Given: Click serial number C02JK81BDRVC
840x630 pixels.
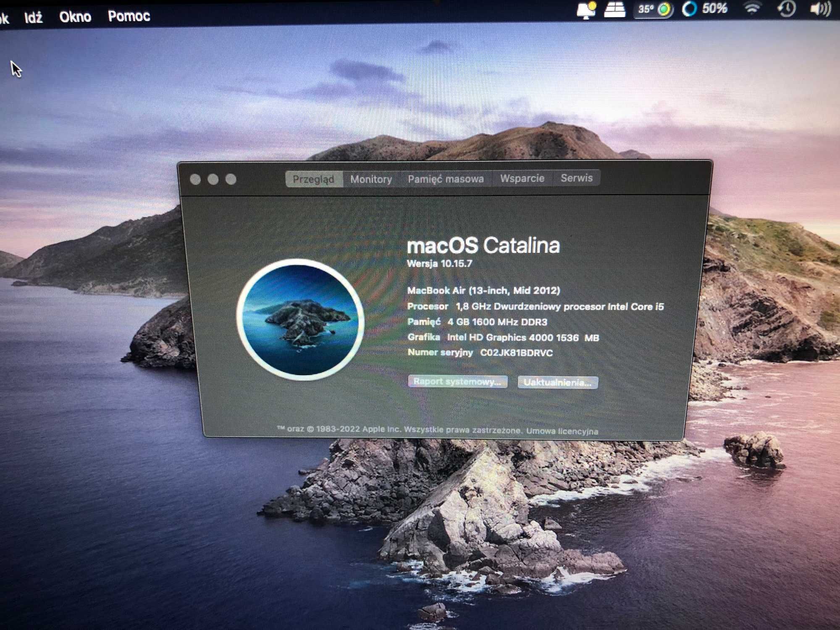Looking at the screenshot, I should pos(516,353).
